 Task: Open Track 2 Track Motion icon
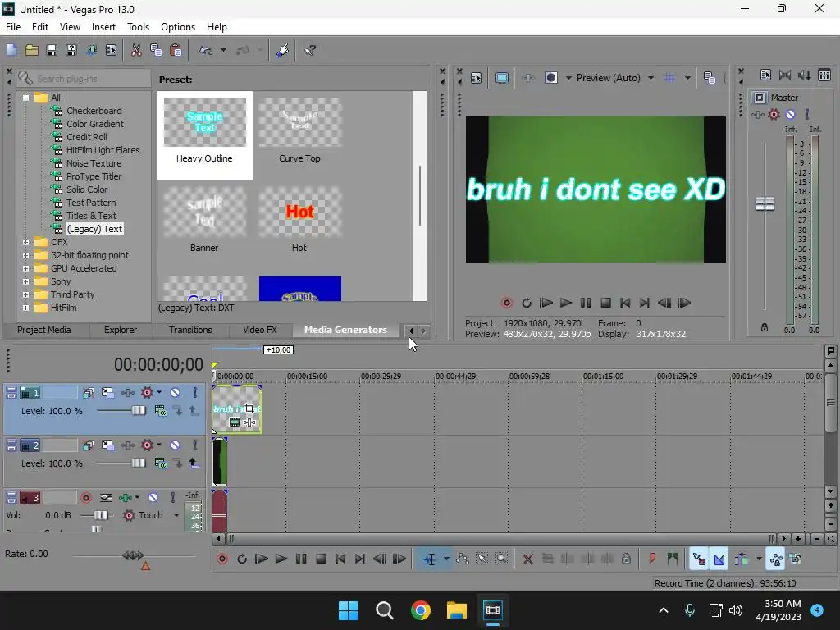(107, 445)
